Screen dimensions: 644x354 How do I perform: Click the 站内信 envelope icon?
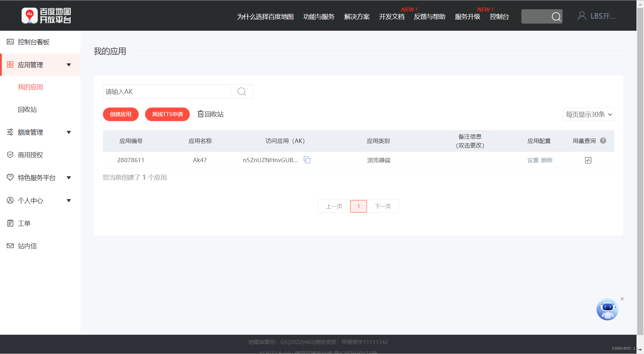(10, 246)
